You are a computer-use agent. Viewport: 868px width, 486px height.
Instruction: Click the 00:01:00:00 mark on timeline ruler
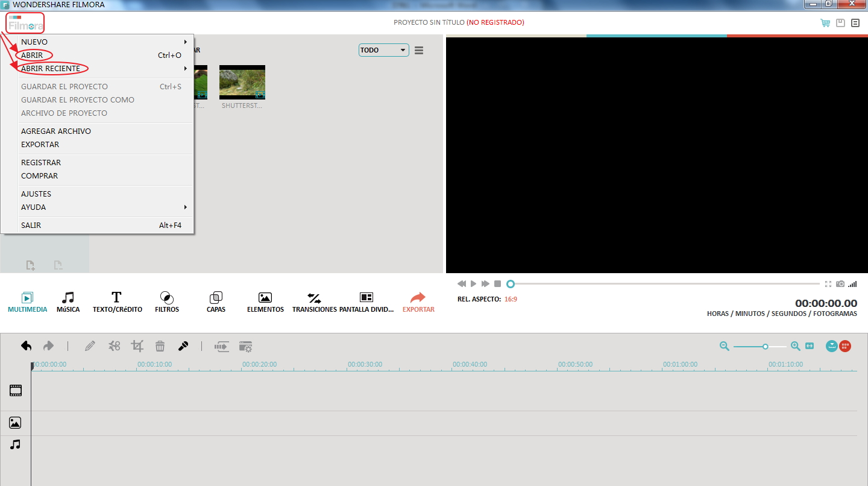tap(680, 364)
